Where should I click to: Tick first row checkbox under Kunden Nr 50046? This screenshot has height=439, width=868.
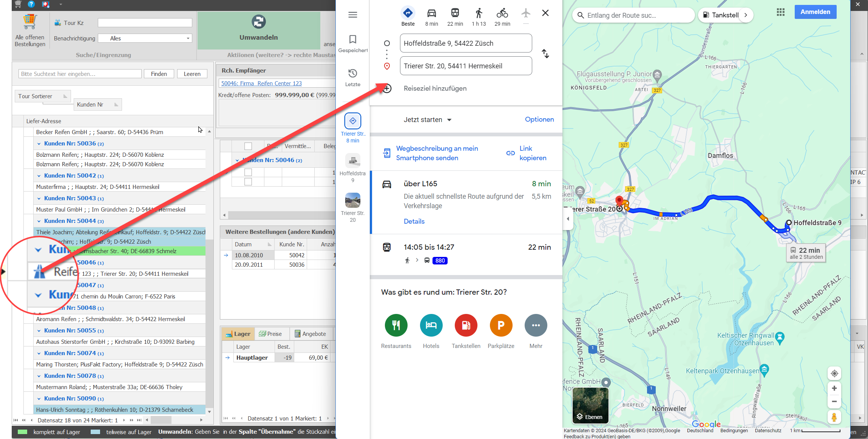pos(248,172)
